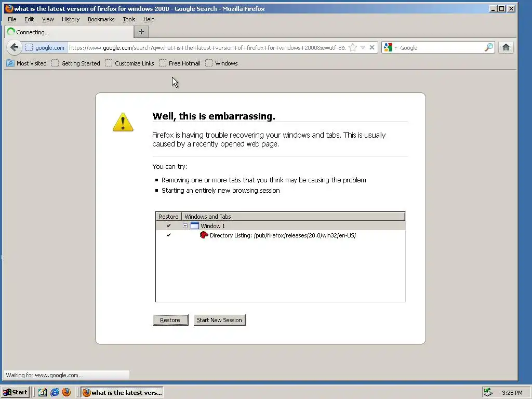Viewport: 532px width, 399px height.
Task: Click the 3:25 PM clock
Action: [x=512, y=393]
